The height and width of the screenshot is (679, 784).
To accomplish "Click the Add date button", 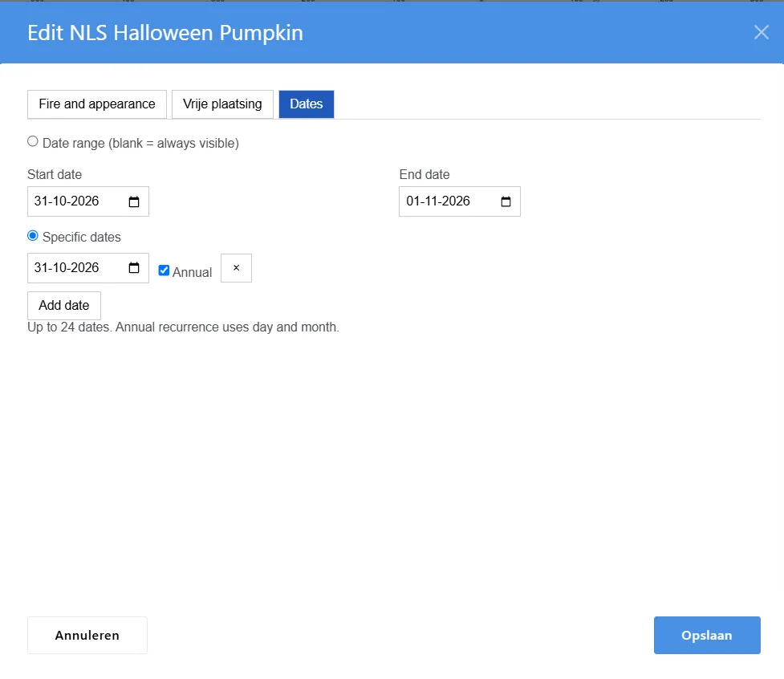I will pyautogui.click(x=64, y=306).
